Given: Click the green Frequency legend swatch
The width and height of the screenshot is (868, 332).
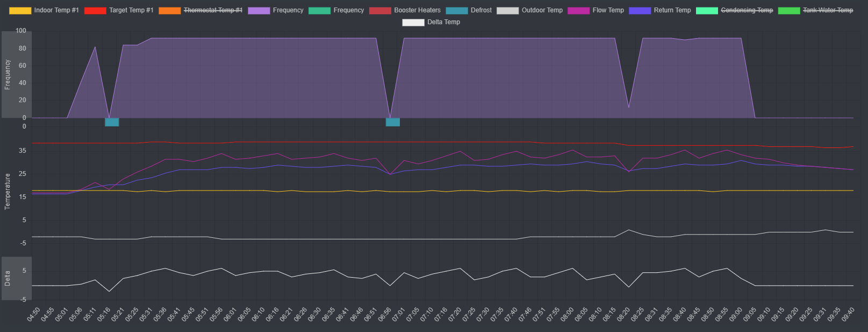Looking at the screenshot, I should (x=319, y=10).
